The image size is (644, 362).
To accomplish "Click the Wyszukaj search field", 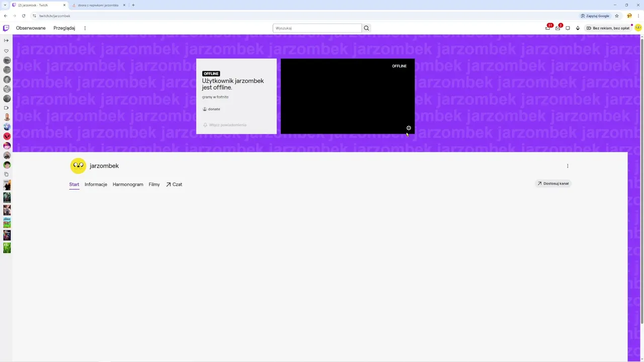I will (317, 28).
